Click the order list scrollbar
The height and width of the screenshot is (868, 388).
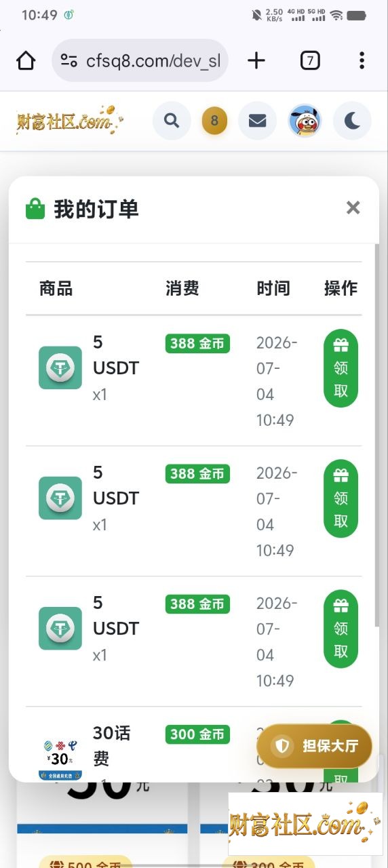tap(377, 434)
